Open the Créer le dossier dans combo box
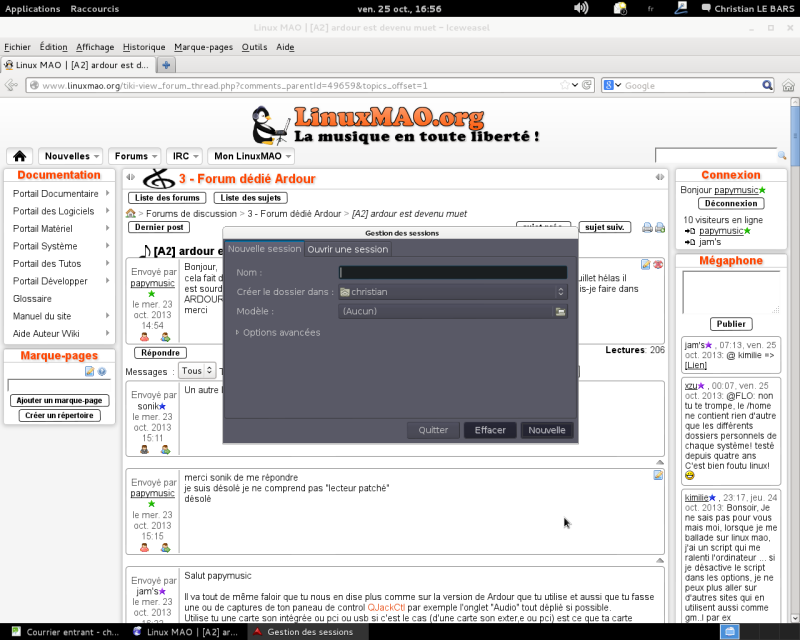The image size is (800, 640). [x=453, y=292]
